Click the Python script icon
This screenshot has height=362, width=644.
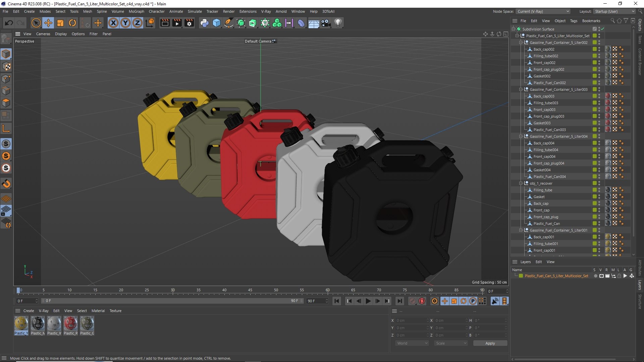pyautogui.click(x=204, y=23)
